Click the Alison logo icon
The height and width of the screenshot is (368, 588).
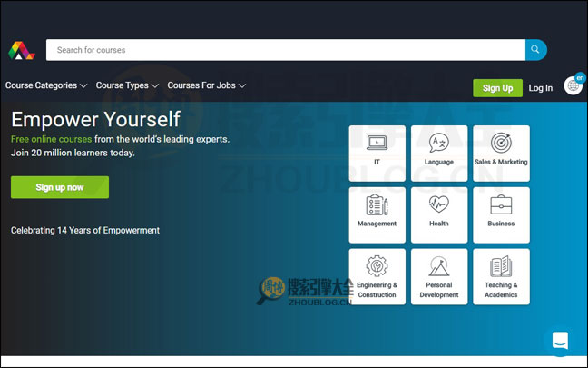[21, 50]
